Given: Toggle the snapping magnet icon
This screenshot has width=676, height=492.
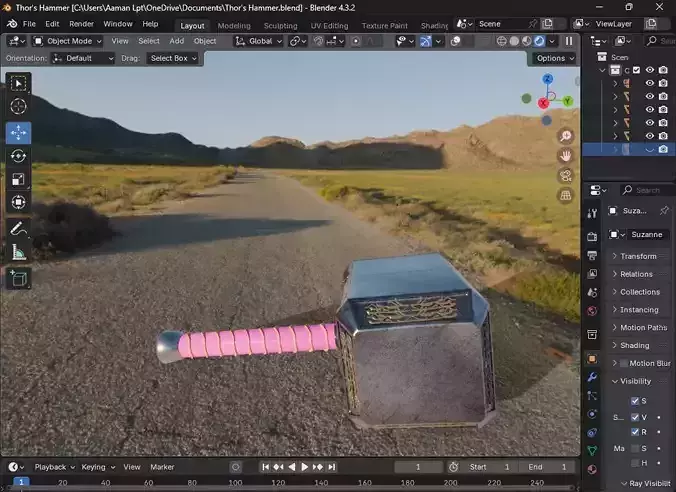Looking at the screenshot, I should (x=318, y=41).
